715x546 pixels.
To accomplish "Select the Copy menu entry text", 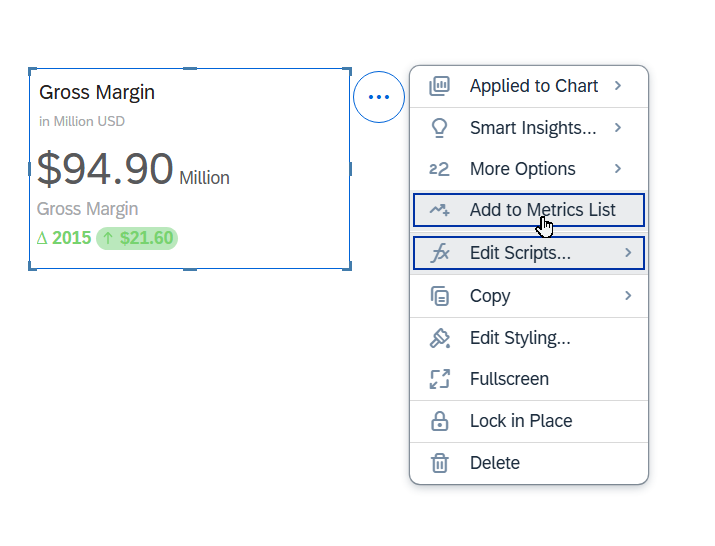I will (490, 296).
